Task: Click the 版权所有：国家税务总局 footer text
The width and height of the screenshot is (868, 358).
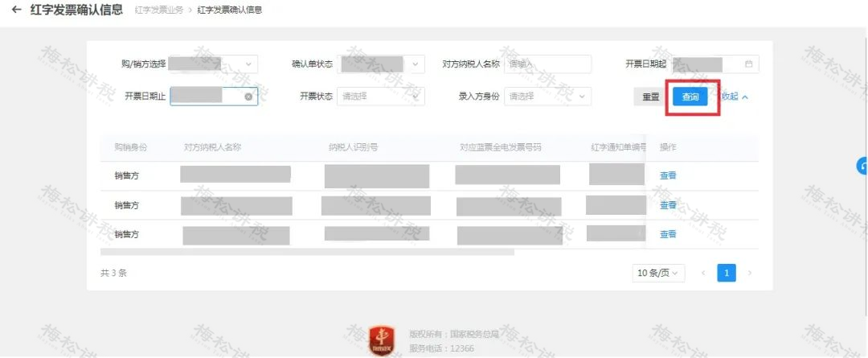Action: pos(454,334)
